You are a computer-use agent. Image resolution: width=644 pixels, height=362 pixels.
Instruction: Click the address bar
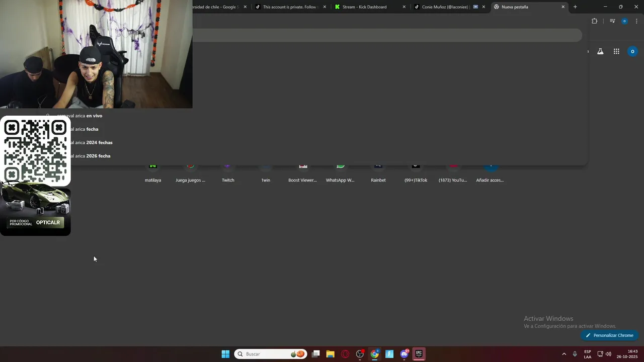click(387, 35)
